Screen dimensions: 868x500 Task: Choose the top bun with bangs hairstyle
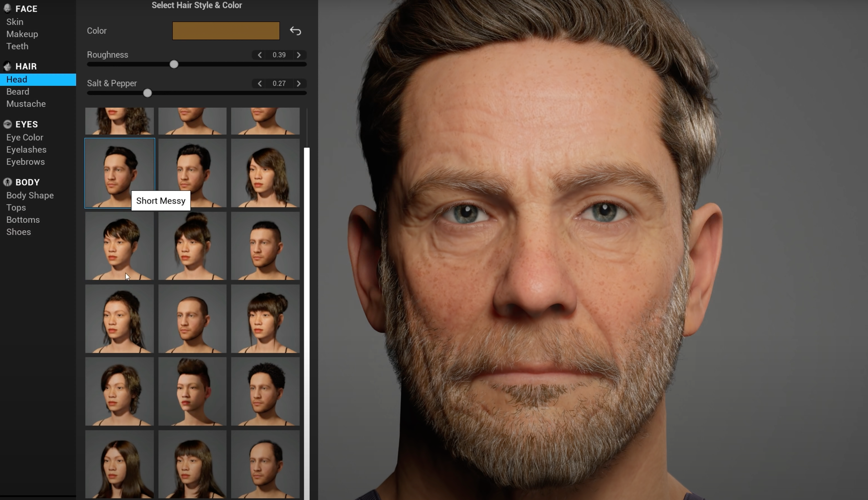pos(192,246)
